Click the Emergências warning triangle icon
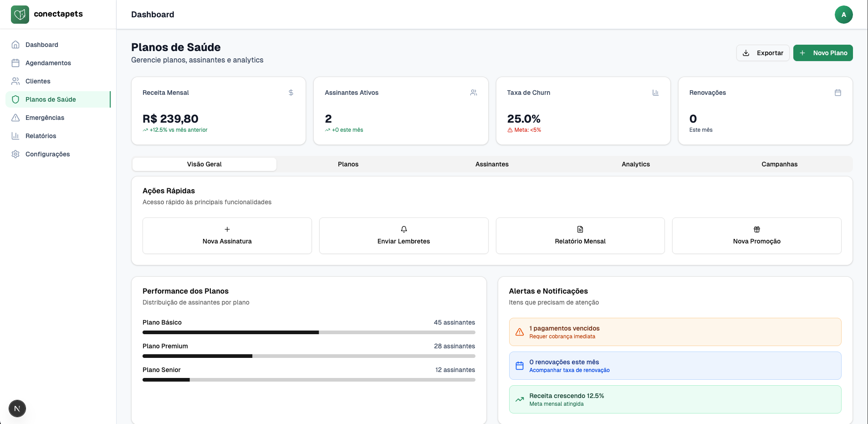The height and width of the screenshot is (424, 868). 15,118
